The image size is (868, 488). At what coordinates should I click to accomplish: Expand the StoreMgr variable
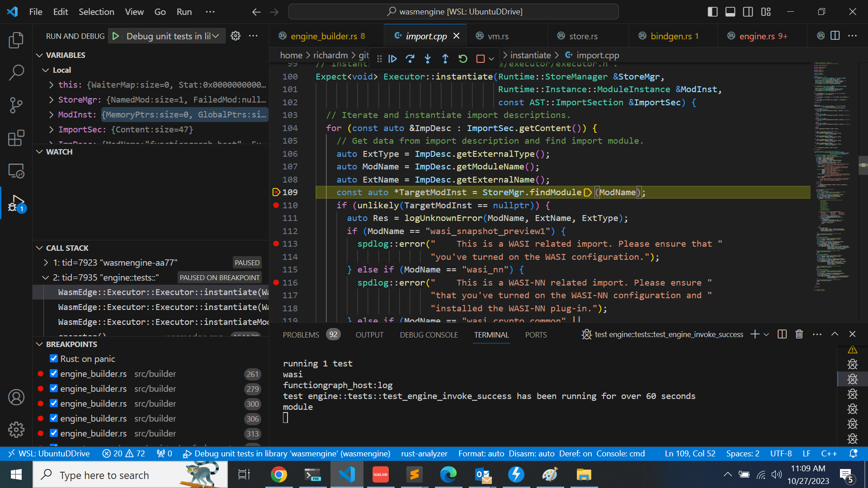click(51, 99)
